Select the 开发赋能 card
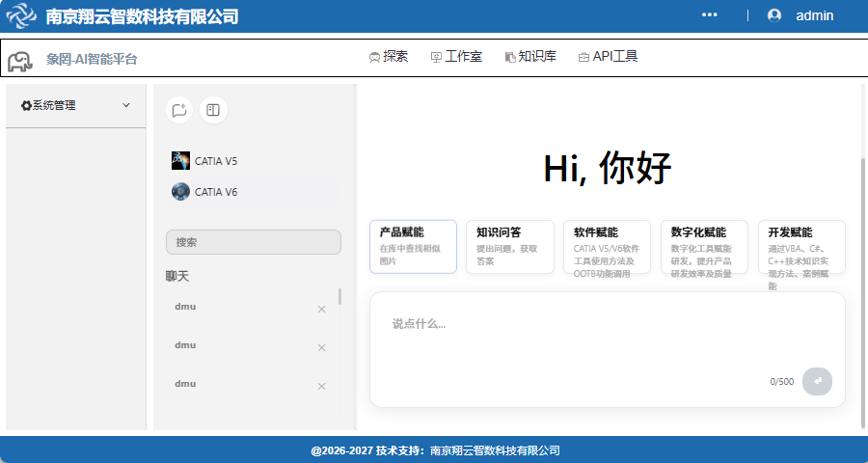The height and width of the screenshot is (463, 868). click(801, 247)
